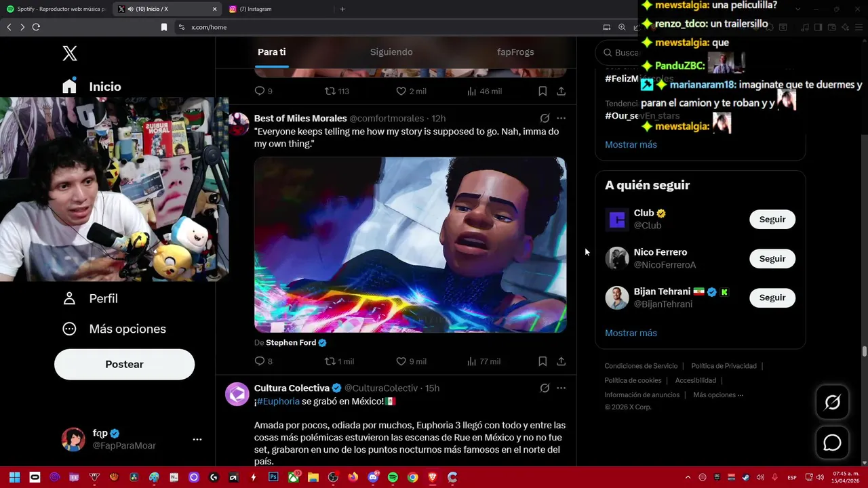Open X logo home icon
This screenshot has width=868, height=488.
(70, 54)
